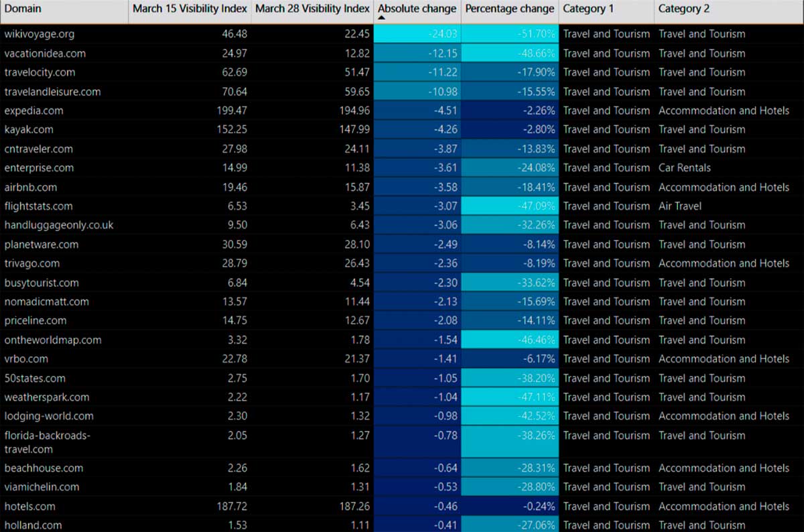Click the -3.61 absolute change cell
The height and width of the screenshot is (532, 804).
click(x=417, y=168)
